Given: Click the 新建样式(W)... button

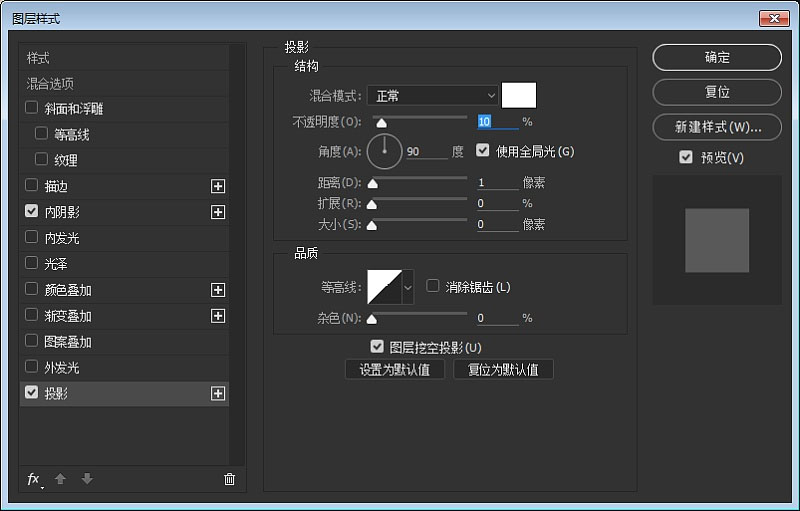Looking at the screenshot, I should coord(717,127).
